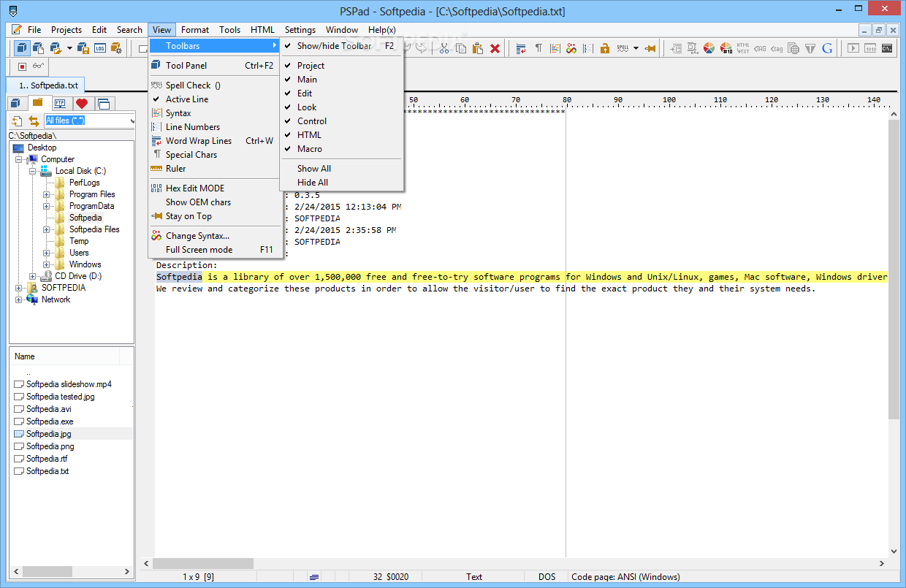906x588 pixels.
Task: Click the vertical scrollbar down arrow
Action: 894,552
